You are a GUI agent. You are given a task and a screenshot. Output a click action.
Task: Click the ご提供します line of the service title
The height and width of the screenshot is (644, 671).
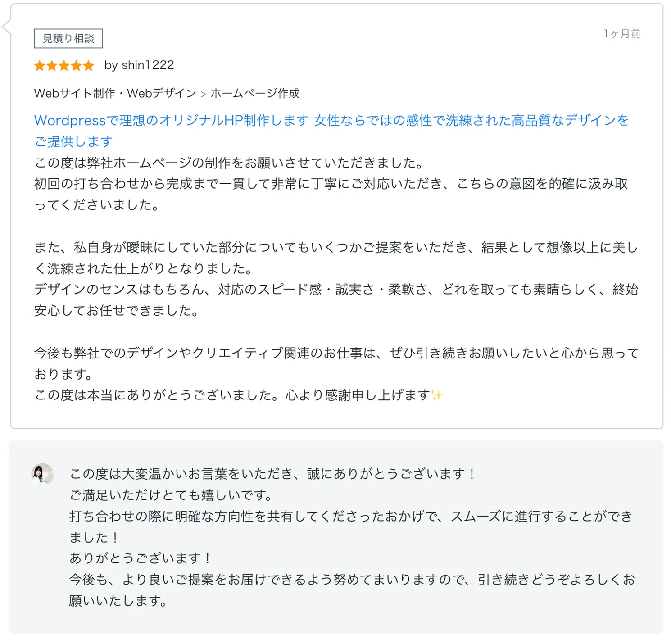tap(73, 141)
